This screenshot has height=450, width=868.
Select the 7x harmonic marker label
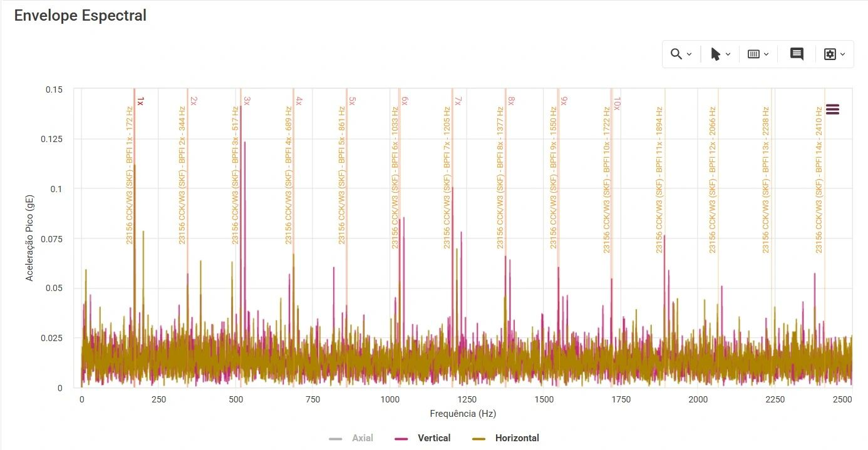[458, 101]
